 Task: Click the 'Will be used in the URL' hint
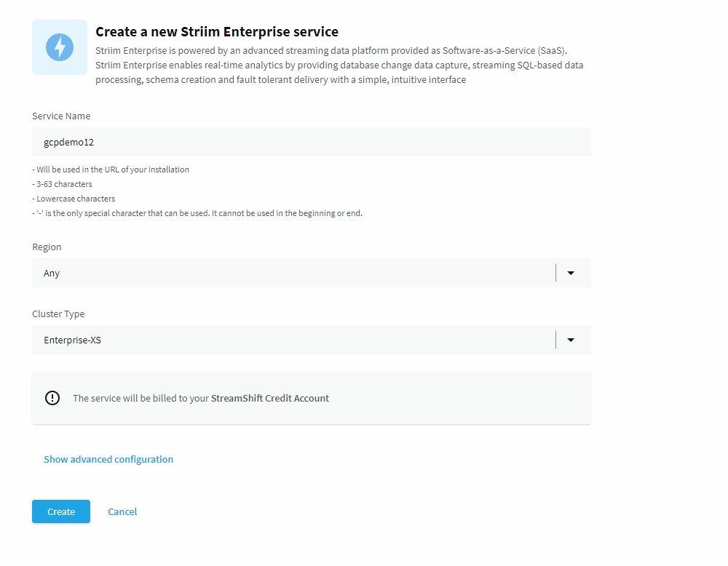pos(111,170)
